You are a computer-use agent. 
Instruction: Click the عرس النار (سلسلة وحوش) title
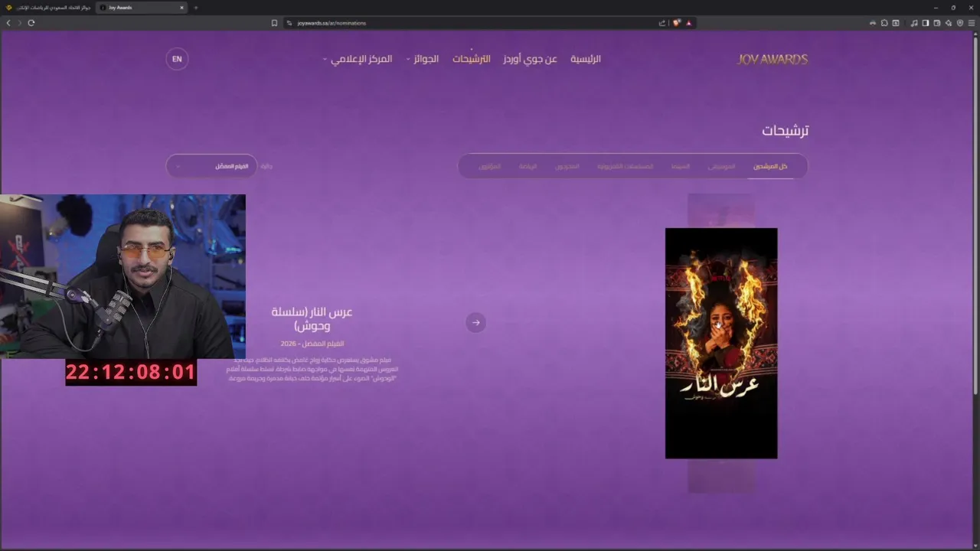click(312, 318)
